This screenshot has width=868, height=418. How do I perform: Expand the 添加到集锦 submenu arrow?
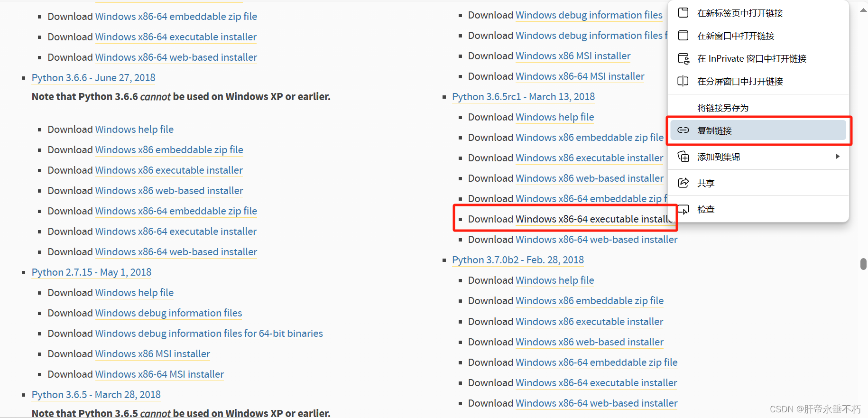(x=837, y=157)
